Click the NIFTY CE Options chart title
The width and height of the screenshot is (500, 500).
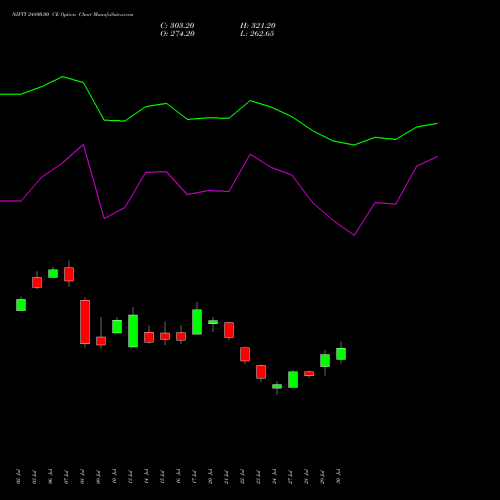tap(73, 15)
